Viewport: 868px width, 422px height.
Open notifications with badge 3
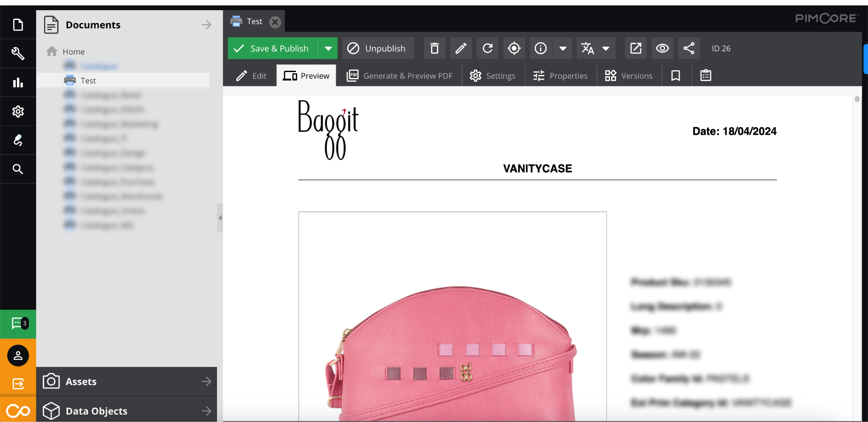pyautogui.click(x=18, y=324)
